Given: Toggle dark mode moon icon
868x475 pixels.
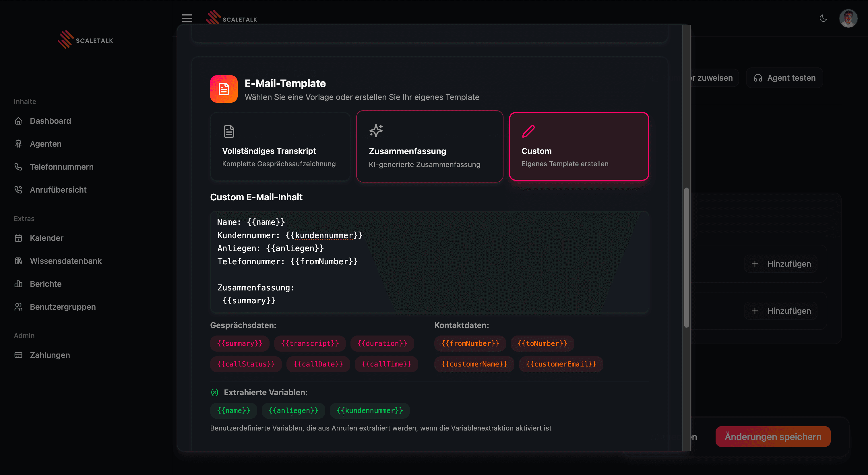Looking at the screenshot, I should point(823,18).
